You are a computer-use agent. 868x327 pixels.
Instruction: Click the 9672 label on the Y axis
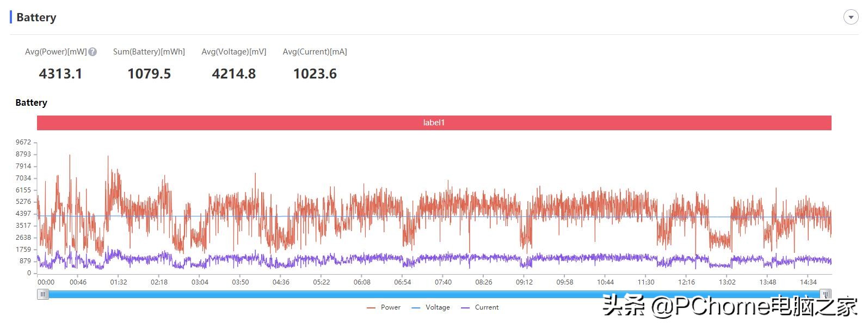click(23, 142)
